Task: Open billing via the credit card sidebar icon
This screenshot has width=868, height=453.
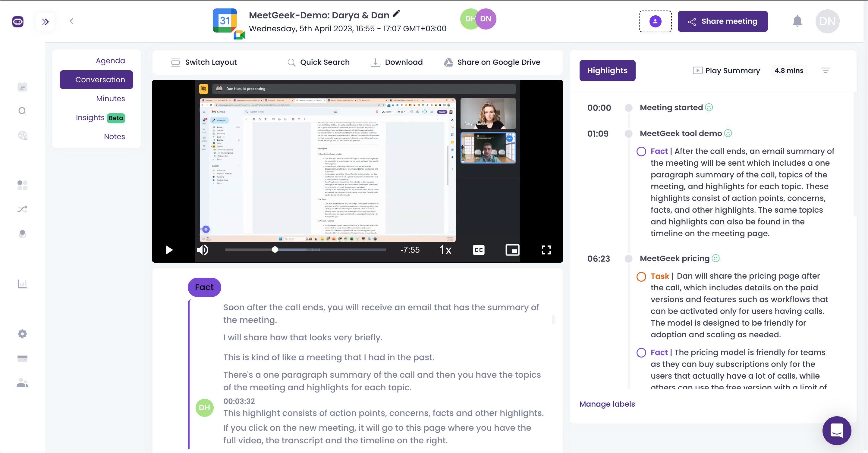Action: [x=22, y=358]
